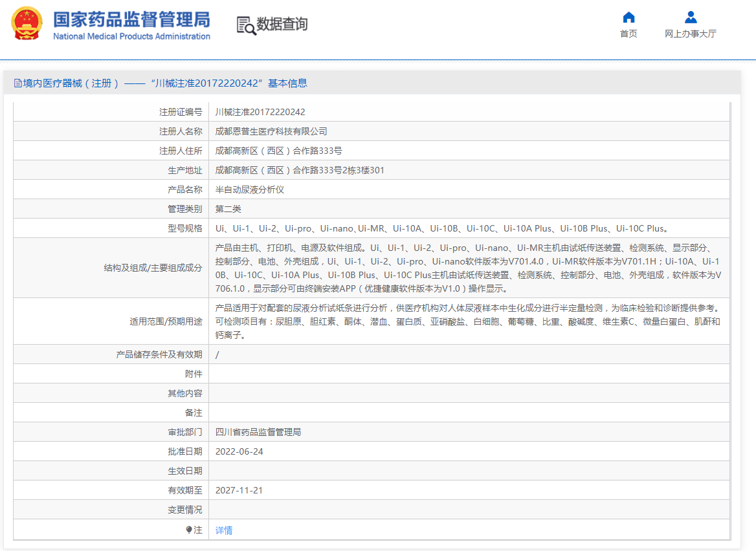This screenshot has height=551, width=756.
Task: Click the 网上办事大厅 person icon
Action: 691,17
